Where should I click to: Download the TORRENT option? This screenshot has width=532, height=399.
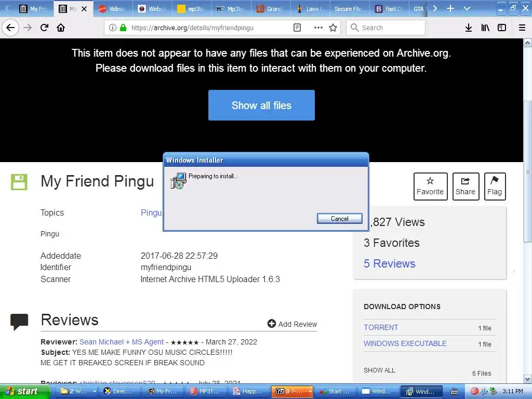[x=381, y=327]
